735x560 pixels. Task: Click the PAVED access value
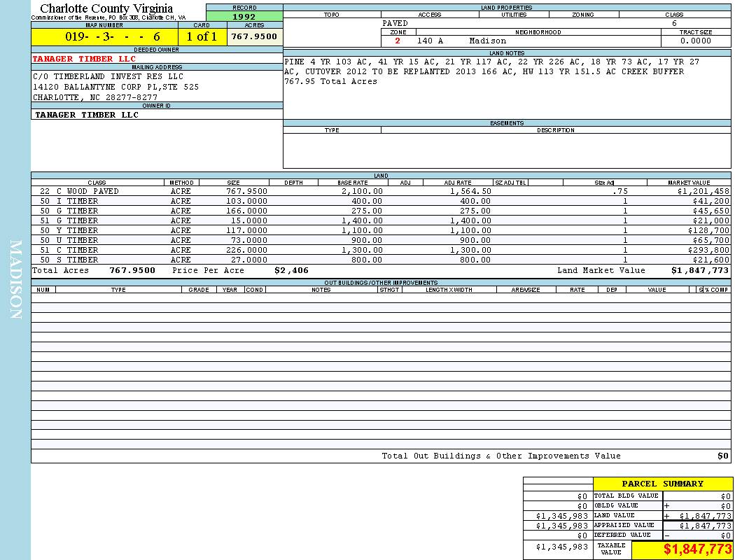point(395,23)
